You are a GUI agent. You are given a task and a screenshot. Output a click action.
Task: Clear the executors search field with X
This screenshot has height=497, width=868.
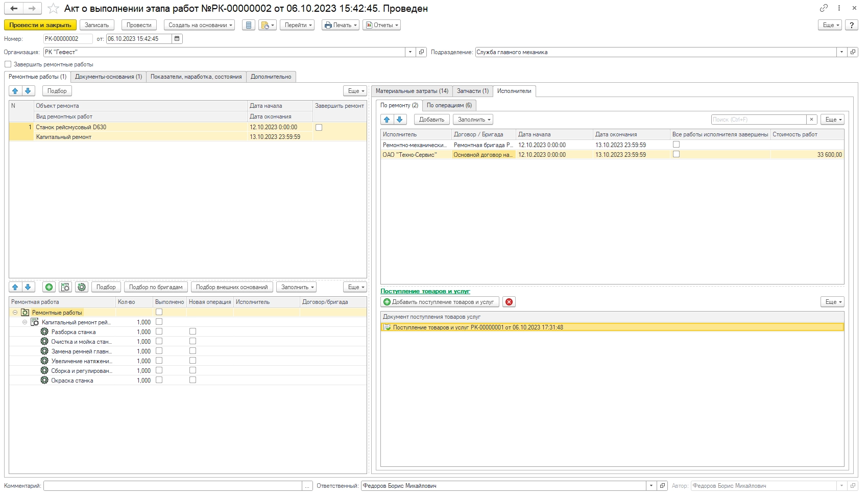(811, 120)
